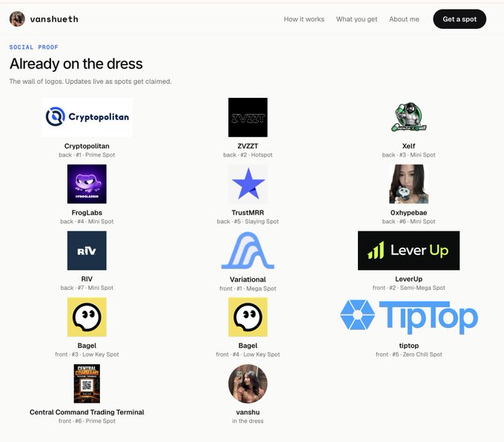
Task: Click 'front · #4 · Low Key Spot' text
Action: click(x=248, y=354)
